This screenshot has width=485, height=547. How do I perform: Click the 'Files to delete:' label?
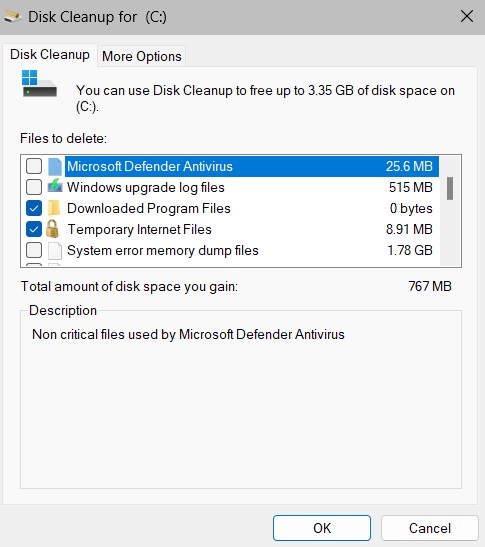(x=64, y=138)
